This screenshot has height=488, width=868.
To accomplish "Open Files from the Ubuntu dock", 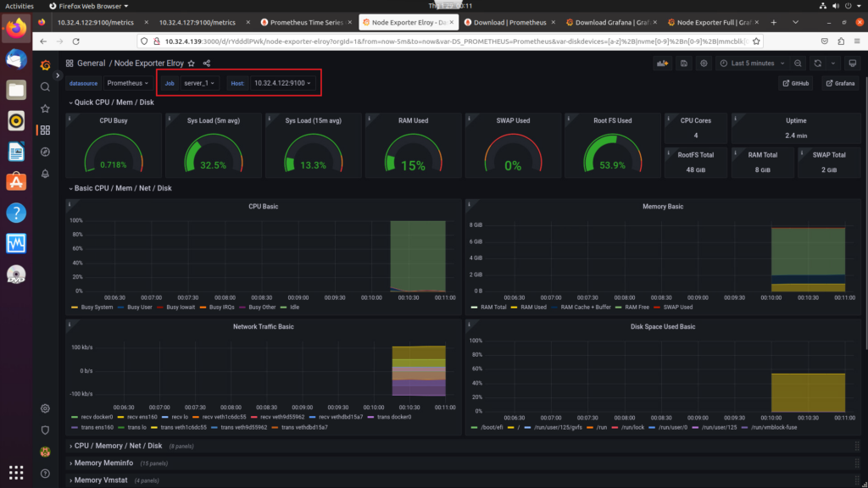I will pos(16,90).
